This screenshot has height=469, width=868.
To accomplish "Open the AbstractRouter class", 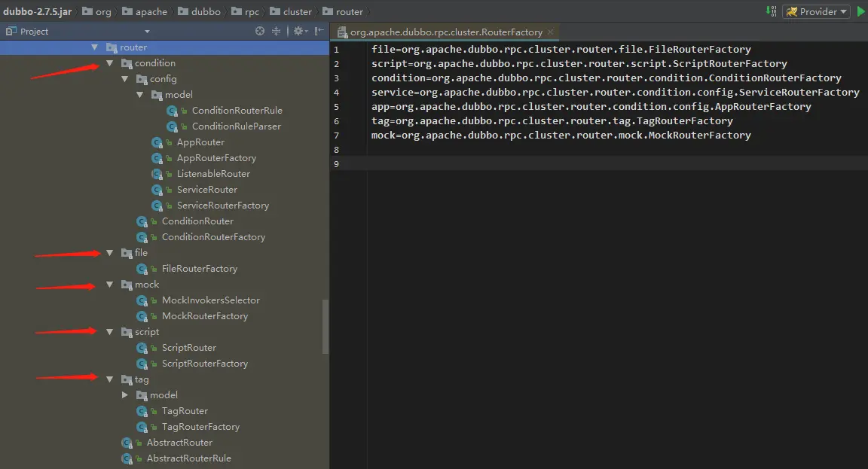I will pos(179,443).
